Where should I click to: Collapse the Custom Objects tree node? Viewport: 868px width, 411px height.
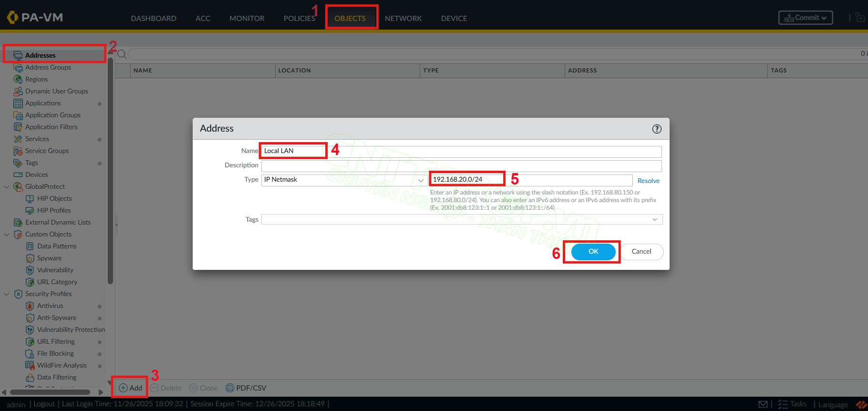(7, 235)
